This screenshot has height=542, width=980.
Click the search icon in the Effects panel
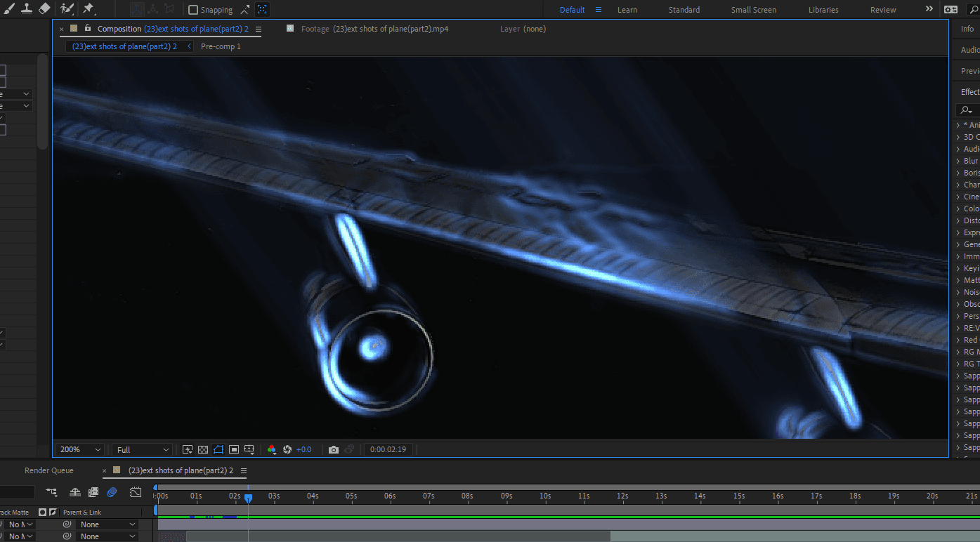pos(967,110)
